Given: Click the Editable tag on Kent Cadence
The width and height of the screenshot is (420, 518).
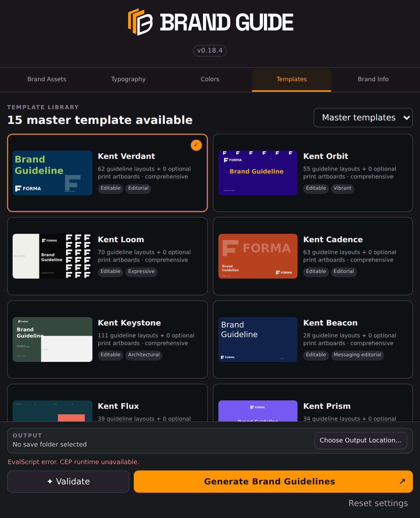Looking at the screenshot, I should [x=316, y=272].
